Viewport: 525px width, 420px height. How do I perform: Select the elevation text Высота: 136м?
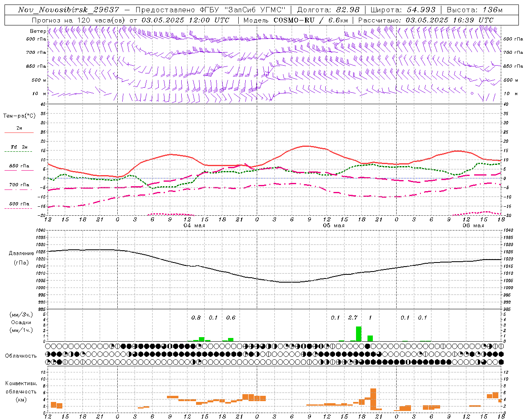pyautogui.click(x=475, y=10)
